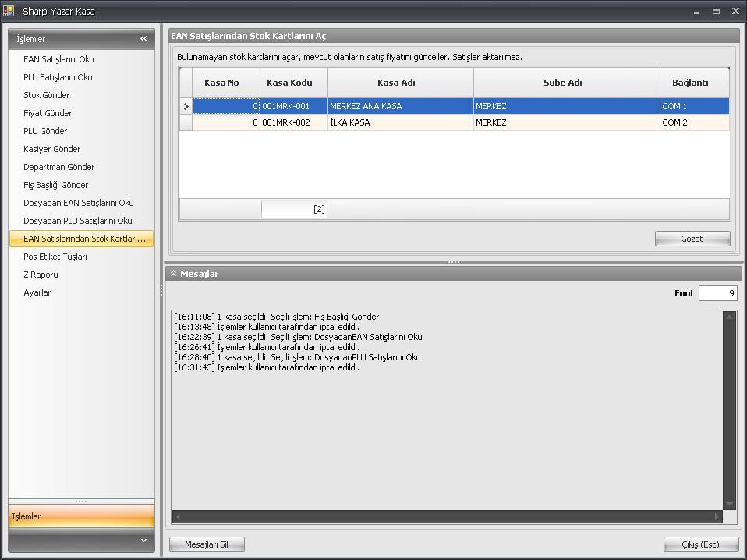Click the [16:11:08] log message line
The image size is (747, 560).
[x=276, y=317]
